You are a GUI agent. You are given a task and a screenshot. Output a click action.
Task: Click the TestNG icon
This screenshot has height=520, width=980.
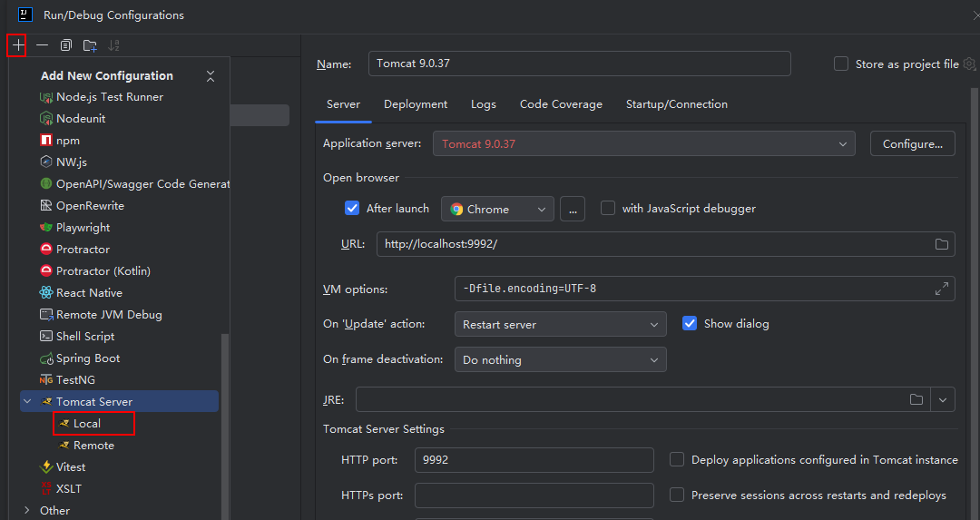click(46, 380)
